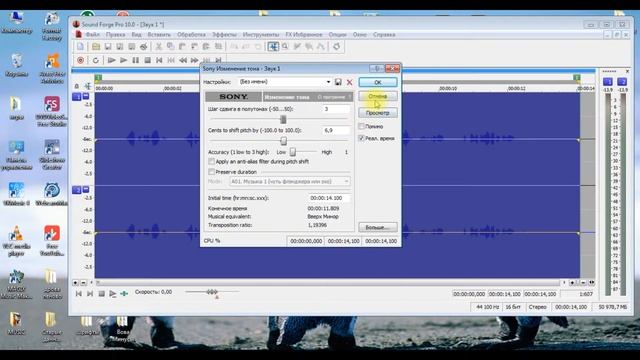640x360 pixels.
Task: Open the Recycle Bin desktop icon
Action: pyautogui.click(x=16, y=65)
